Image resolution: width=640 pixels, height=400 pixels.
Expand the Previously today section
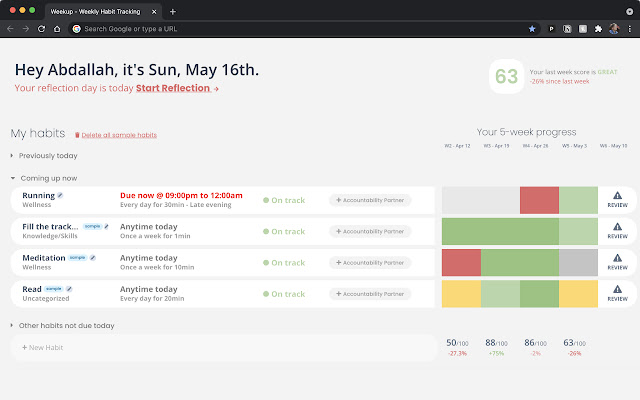point(44,156)
